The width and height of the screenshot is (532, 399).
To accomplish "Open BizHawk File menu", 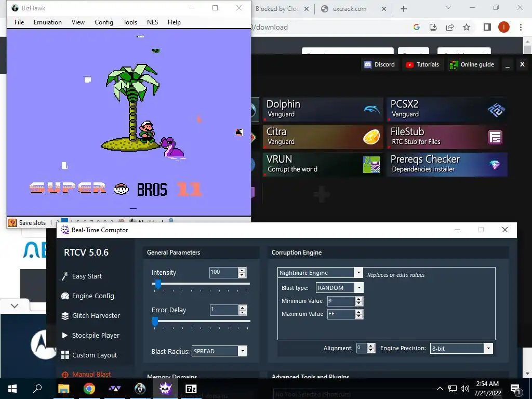I will click(x=19, y=22).
